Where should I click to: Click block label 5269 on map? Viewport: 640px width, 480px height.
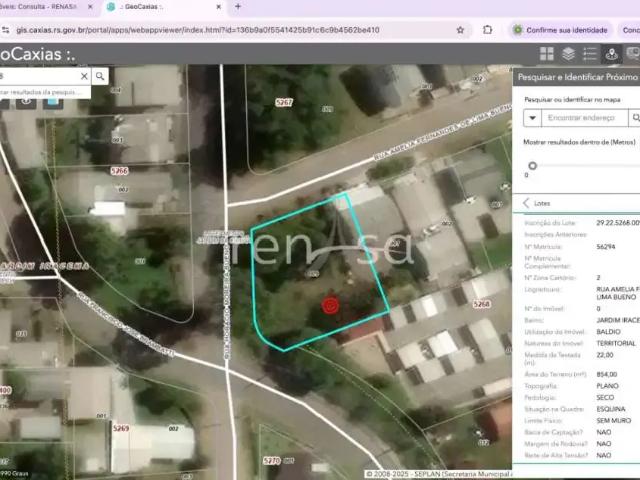[121, 428]
